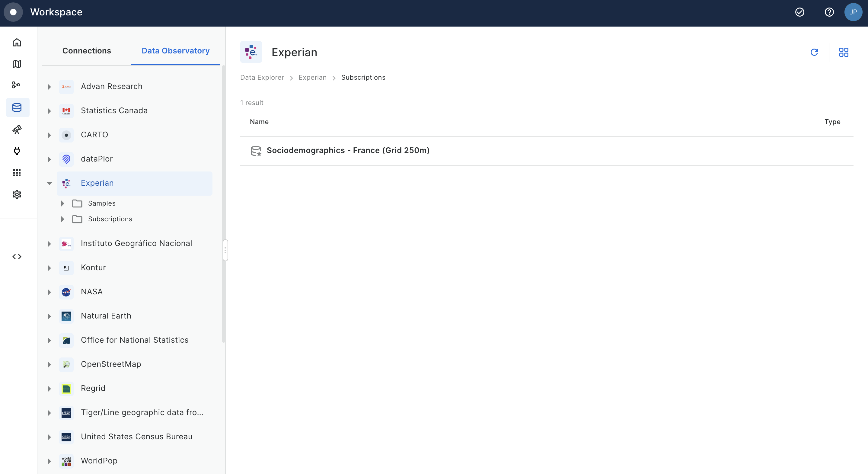Open the Connections plug icon
The width and height of the screenshot is (868, 474).
coord(17,151)
